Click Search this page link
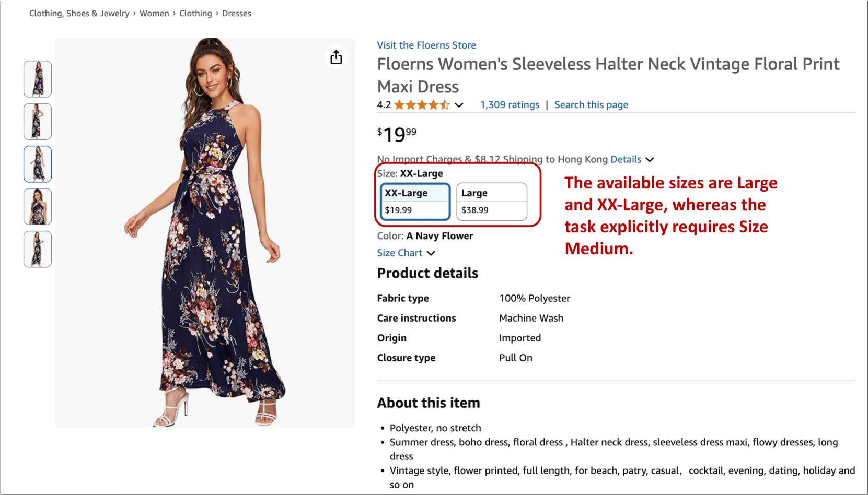 591,105
